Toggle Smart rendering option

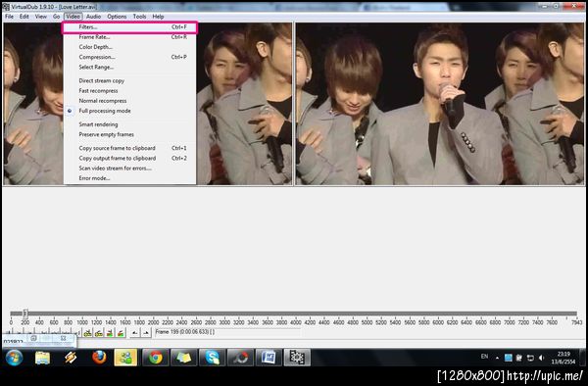[129, 124]
